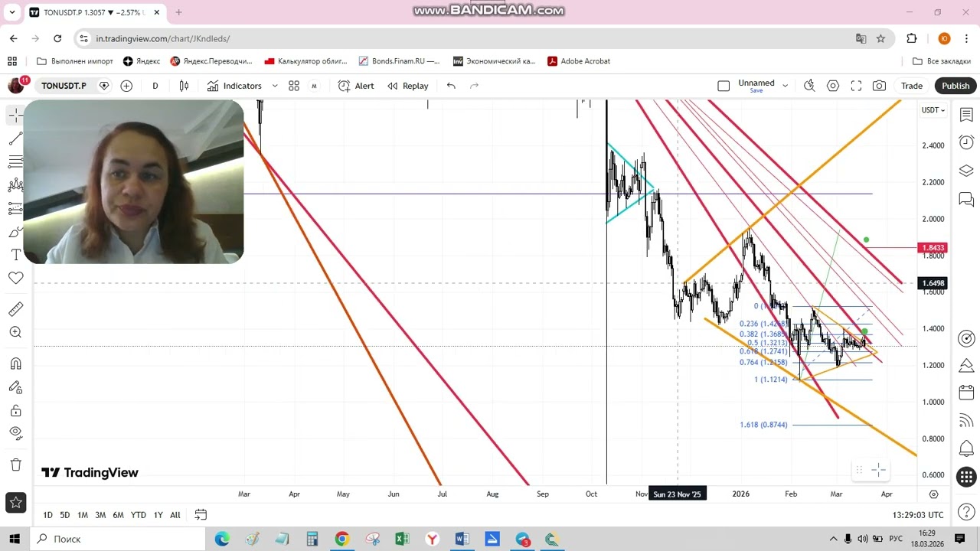This screenshot has height=551, width=980.
Task: Open go-to-date calendar icon
Action: tap(201, 515)
